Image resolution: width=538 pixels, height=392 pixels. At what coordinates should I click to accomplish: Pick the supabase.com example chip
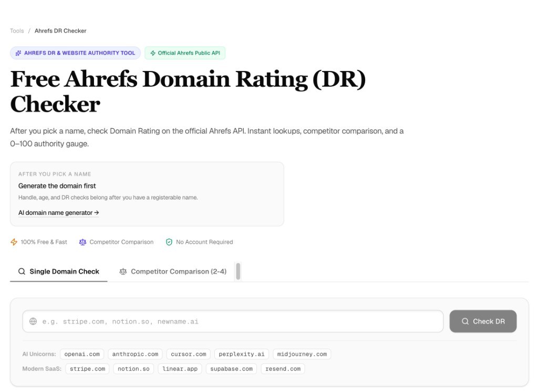231,369
